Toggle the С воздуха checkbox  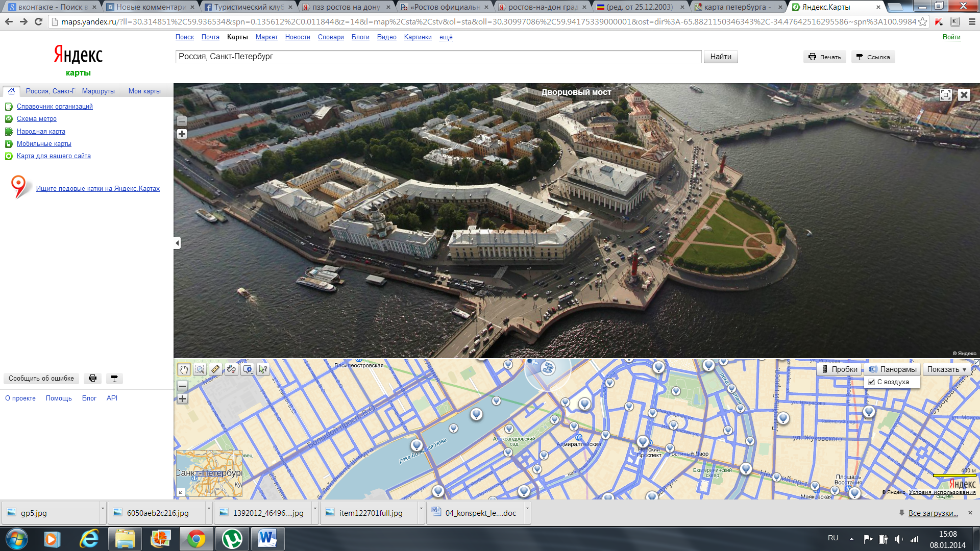pyautogui.click(x=872, y=382)
